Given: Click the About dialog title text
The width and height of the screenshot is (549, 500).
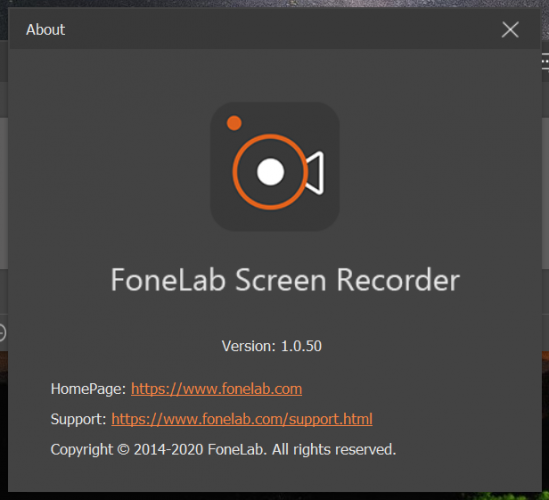Looking at the screenshot, I should pos(46,30).
